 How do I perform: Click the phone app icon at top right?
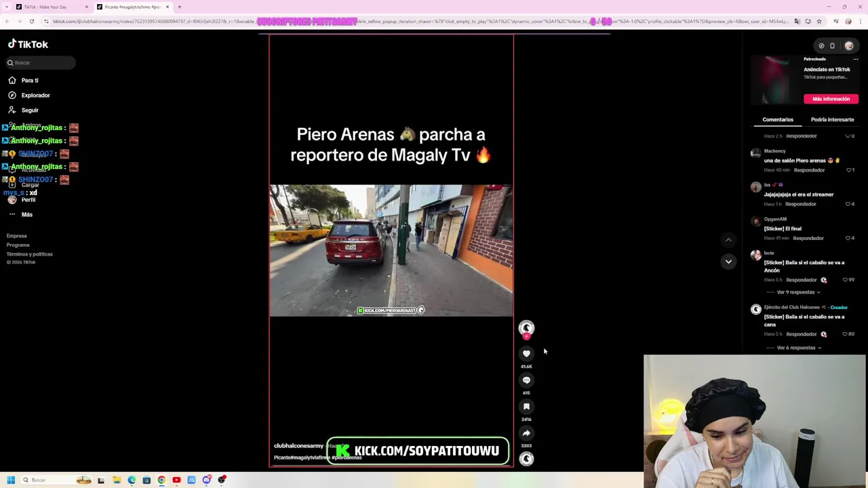[833, 46]
